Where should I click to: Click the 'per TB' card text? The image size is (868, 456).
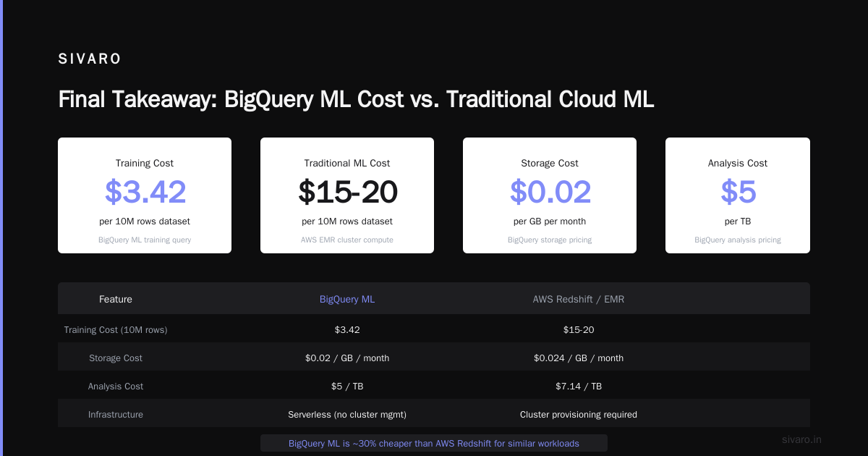(x=738, y=221)
